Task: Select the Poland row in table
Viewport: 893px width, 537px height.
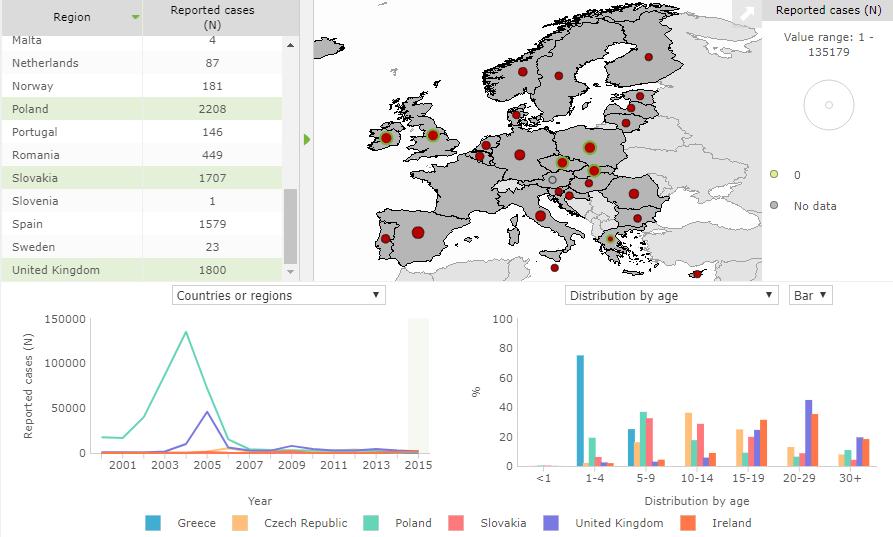Action: click(142, 109)
